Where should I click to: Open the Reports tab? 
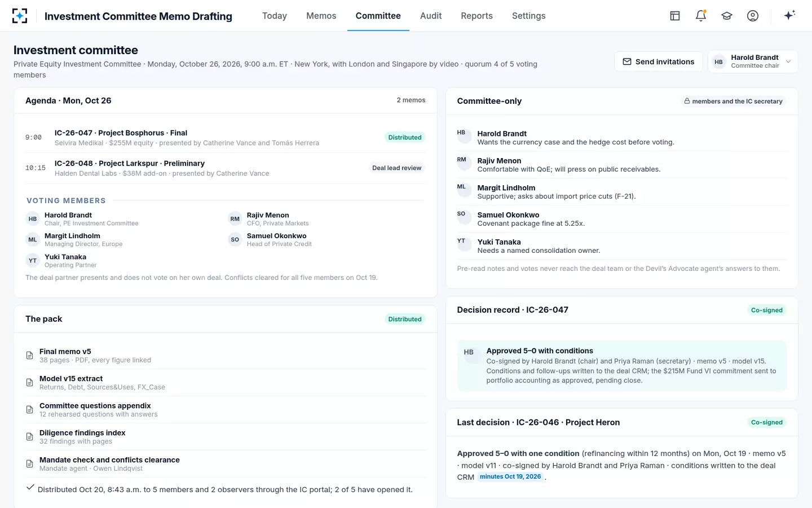[476, 16]
